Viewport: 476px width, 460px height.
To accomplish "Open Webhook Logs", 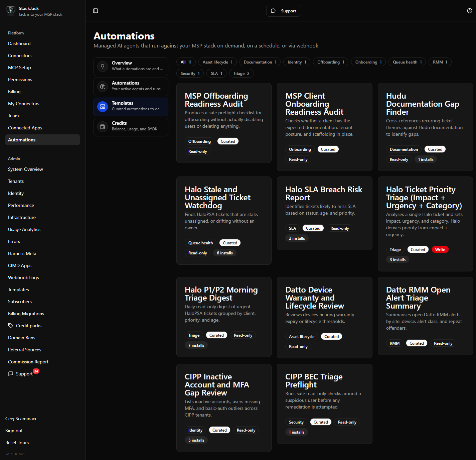I will click(x=42, y=277).
